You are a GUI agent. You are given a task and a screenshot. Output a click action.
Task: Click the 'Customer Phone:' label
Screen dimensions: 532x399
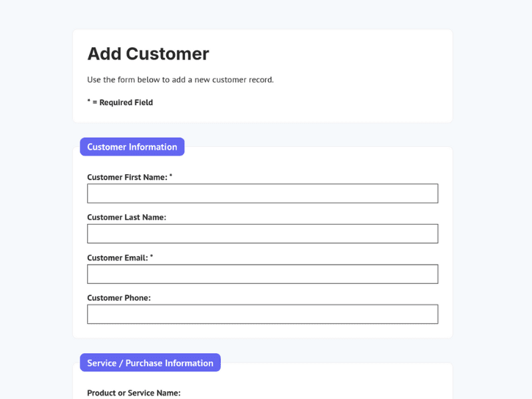(119, 298)
